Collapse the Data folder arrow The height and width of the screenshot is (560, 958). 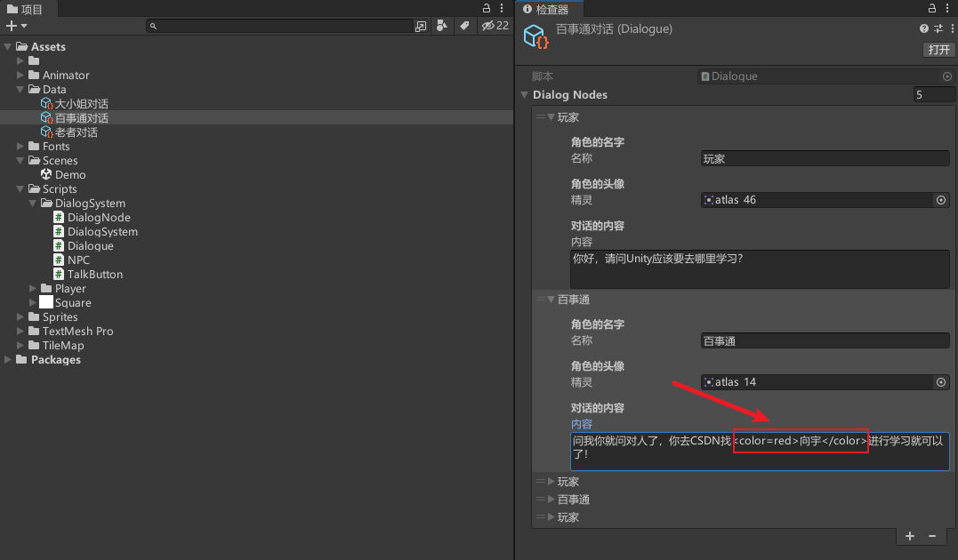click(x=20, y=89)
